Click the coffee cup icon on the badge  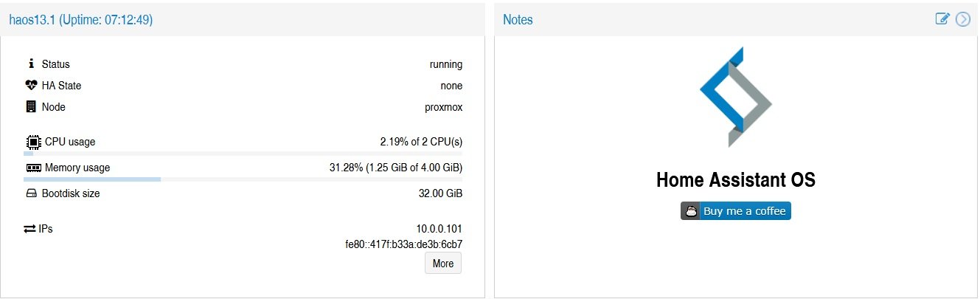(690, 210)
